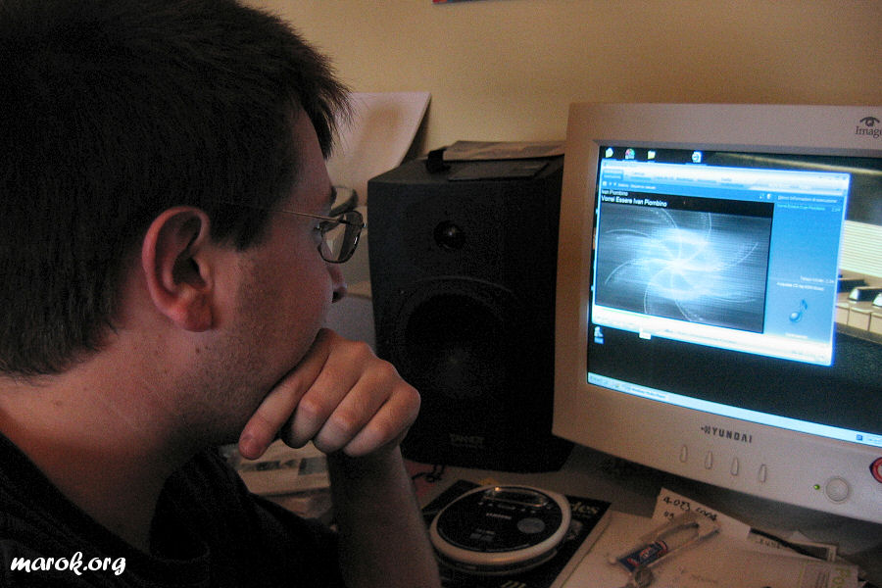The height and width of the screenshot is (588, 882).
Task: Open the colorful round desktop icon
Action: click(629, 154)
